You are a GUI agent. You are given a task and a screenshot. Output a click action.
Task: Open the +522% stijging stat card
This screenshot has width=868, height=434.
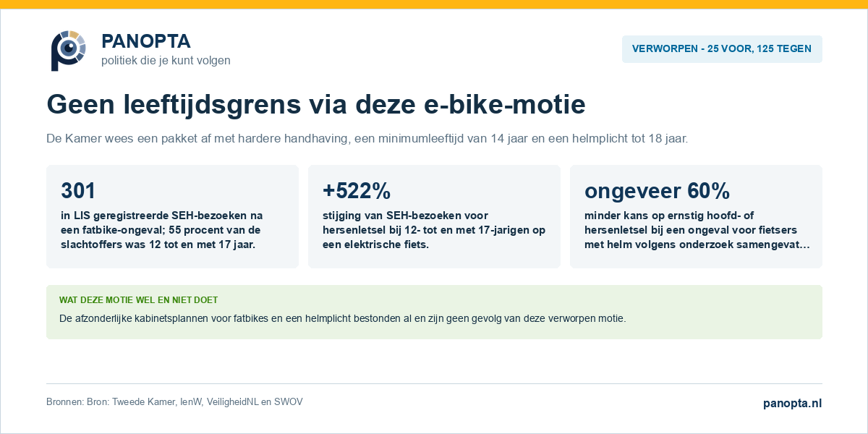coord(434,216)
